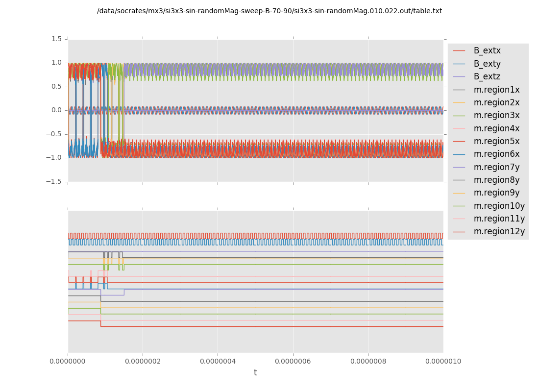The height and width of the screenshot is (392, 539).
Task: Click the m.region4x legend label
Action: 496,128
